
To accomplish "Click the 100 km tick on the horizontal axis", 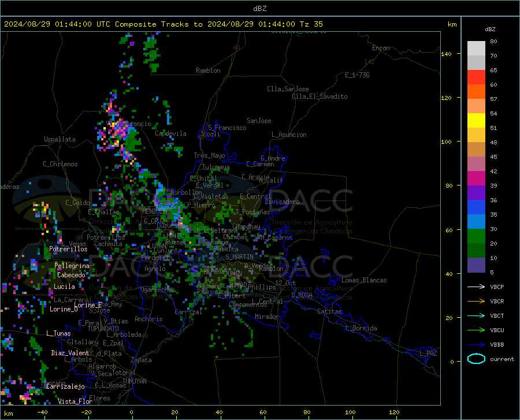I will [350, 412].
